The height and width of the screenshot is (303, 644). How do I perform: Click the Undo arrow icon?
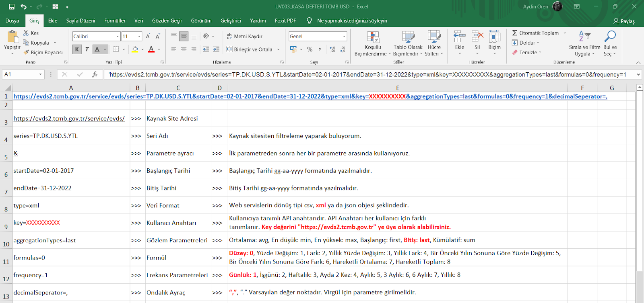coord(24,6)
